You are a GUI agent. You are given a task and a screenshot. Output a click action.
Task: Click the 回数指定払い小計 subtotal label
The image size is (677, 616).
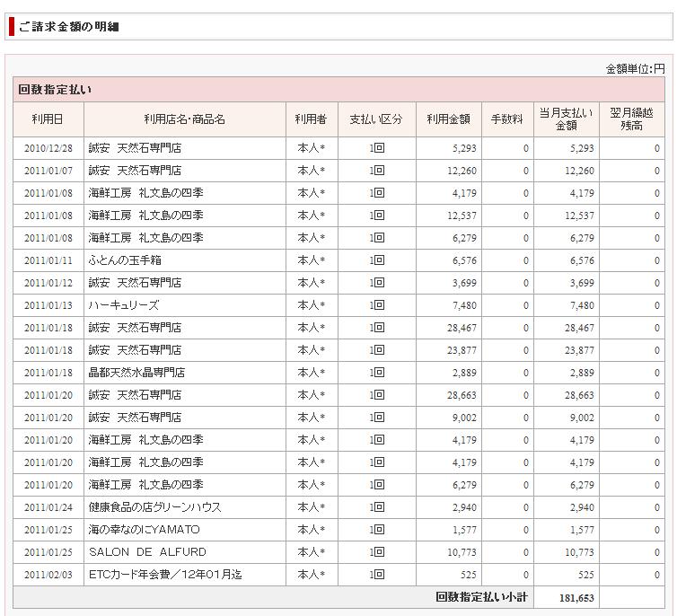pyautogui.click(x=481, y=597)
